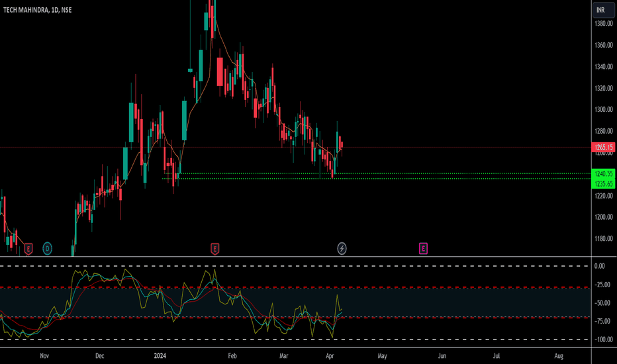Open the INR currency selector
This screenshot has width=617, height=364.
click(604, 10)
